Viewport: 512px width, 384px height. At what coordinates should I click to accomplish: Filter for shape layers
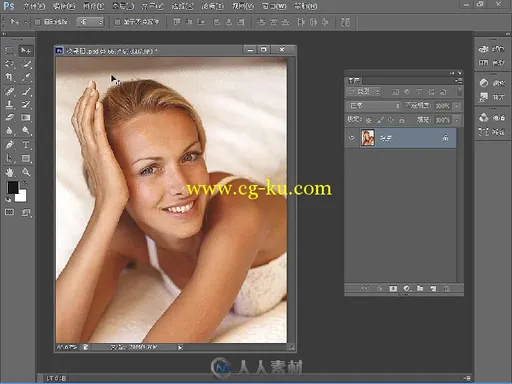click(x=431, y=92)
